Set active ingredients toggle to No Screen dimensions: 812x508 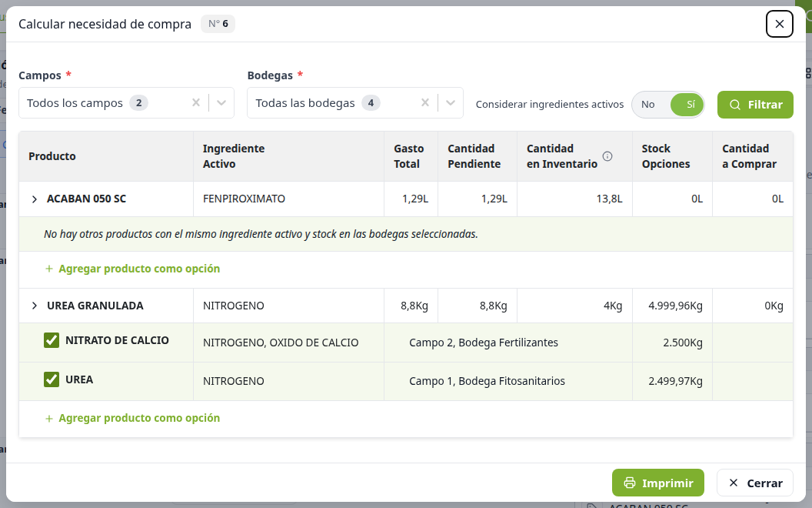click(x=648, y=104)
